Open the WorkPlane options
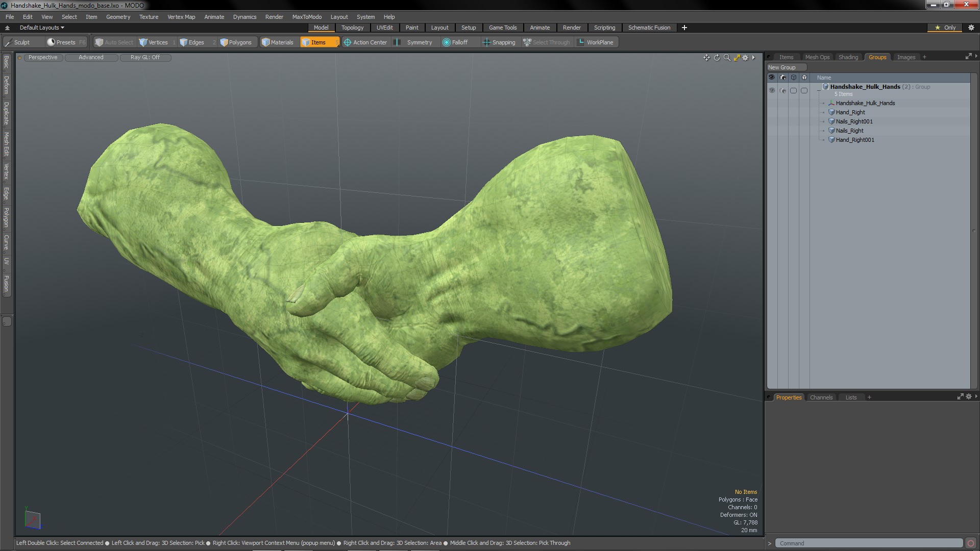 (x=596, y=42)
